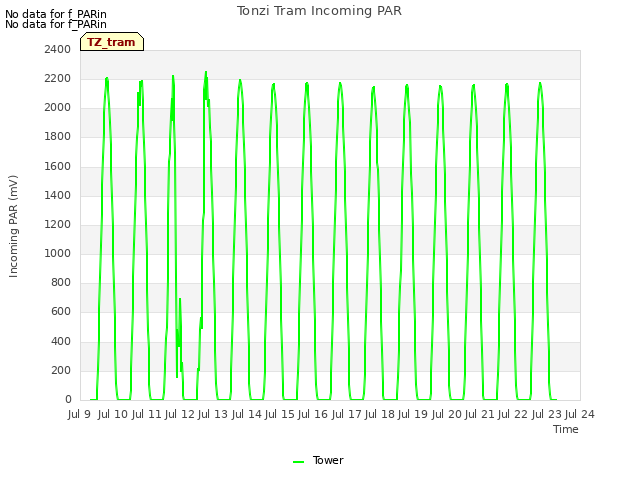
Task: Click the 1600 y-axis tick value
Action: [58, 166]
